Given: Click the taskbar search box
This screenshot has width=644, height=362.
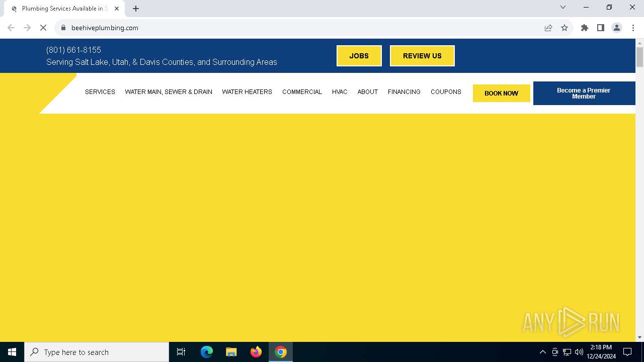Looking at the screenshot, I should coord(97,352).
